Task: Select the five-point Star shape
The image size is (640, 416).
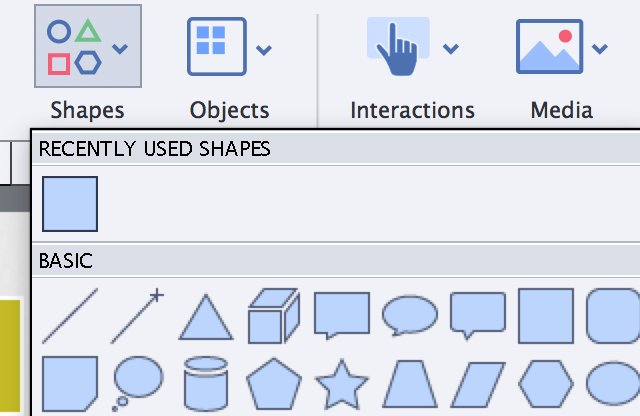Action: (342, 383)
